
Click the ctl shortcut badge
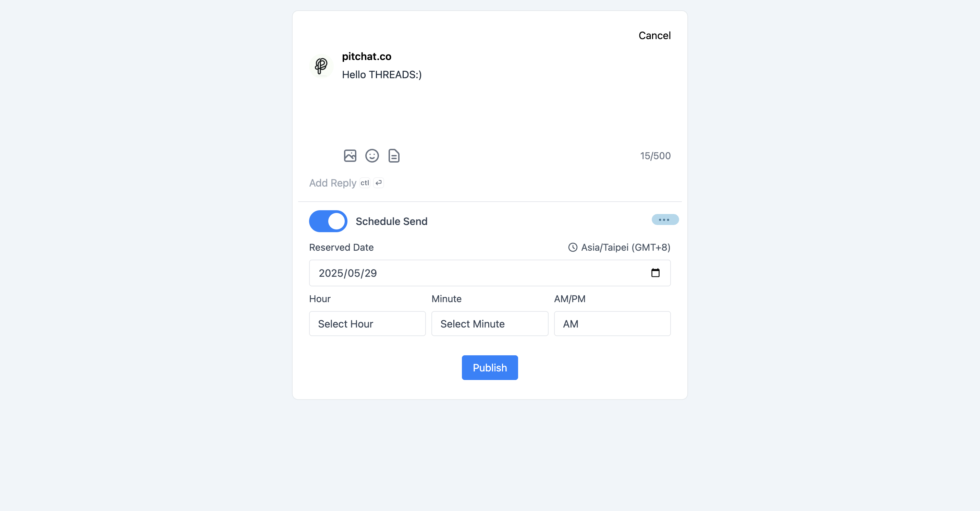tap(365, 183)
